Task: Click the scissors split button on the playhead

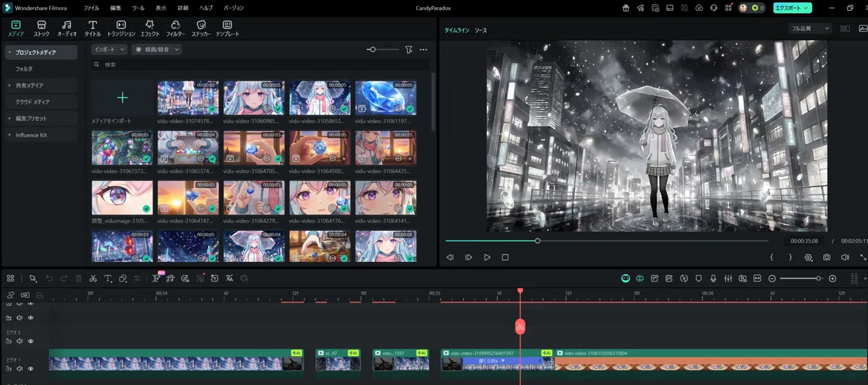Action: (519, 326)
